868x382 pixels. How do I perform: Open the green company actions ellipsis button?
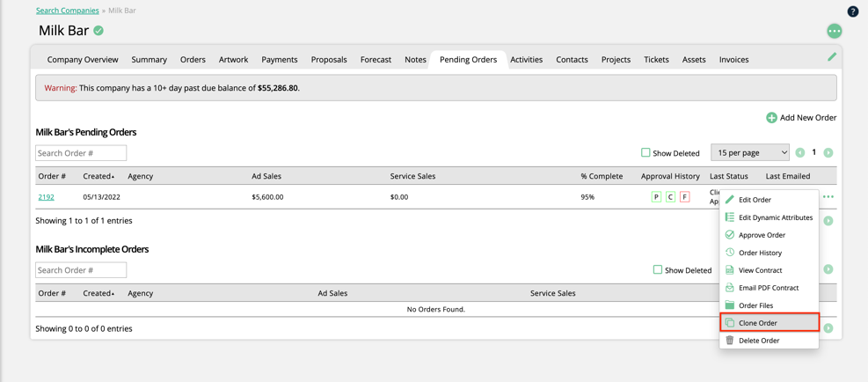coord(835,31)
